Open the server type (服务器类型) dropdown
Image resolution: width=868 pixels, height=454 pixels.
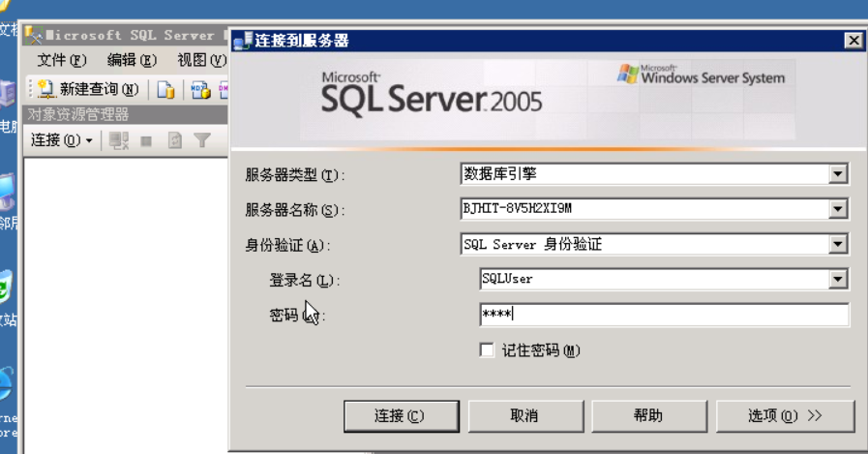(838, 174)
